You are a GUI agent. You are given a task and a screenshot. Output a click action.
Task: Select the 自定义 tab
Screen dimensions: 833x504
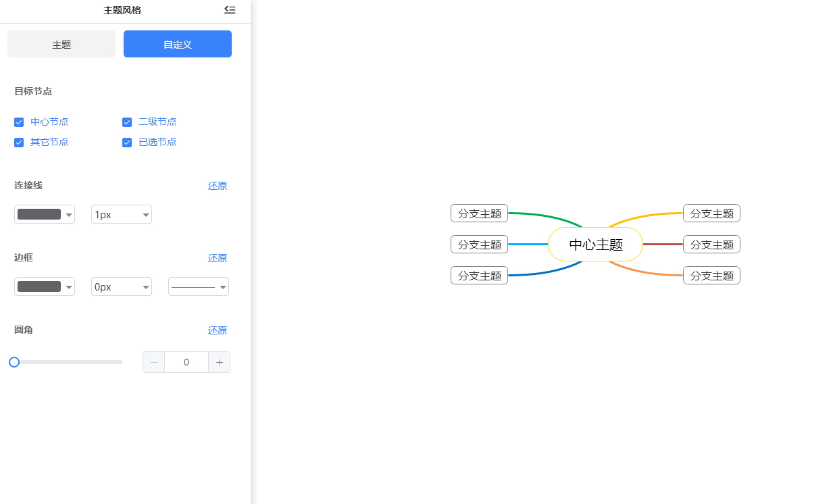pyautogui.click(x=177, y=43)
